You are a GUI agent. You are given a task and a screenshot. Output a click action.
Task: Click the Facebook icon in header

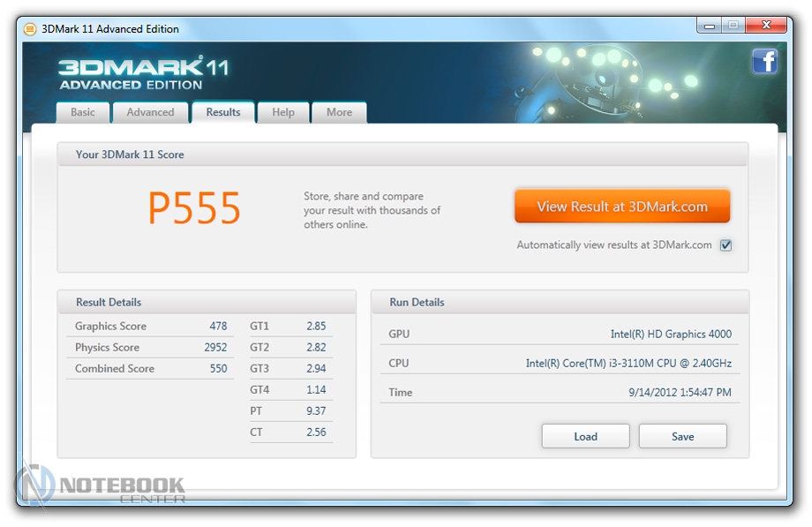point(764,61)
